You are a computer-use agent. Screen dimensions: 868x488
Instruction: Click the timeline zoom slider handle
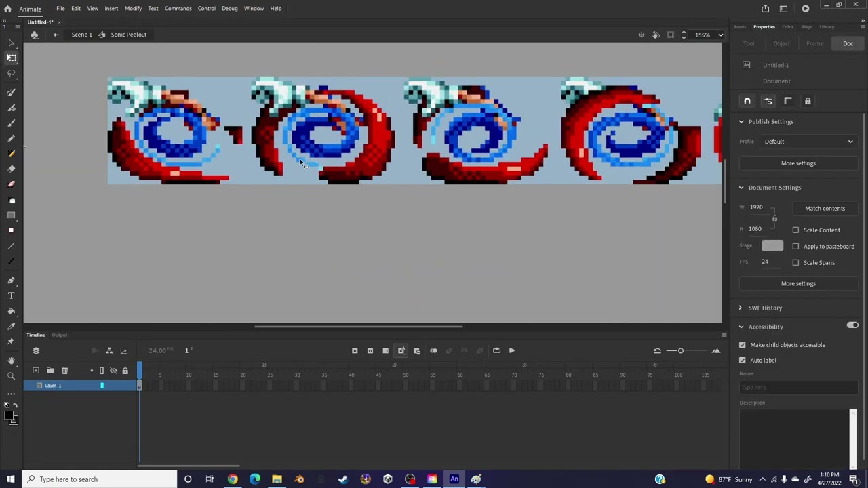[x=681, y=350]
